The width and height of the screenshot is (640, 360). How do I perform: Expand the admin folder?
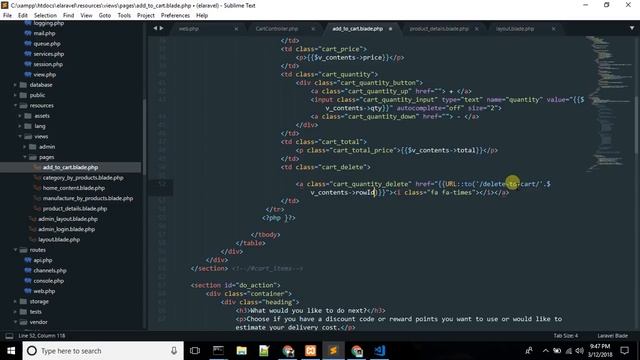(x=24, y=147)
